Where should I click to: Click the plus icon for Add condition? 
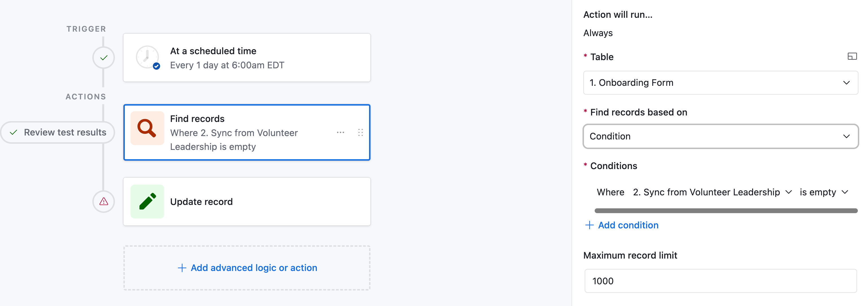589,225
